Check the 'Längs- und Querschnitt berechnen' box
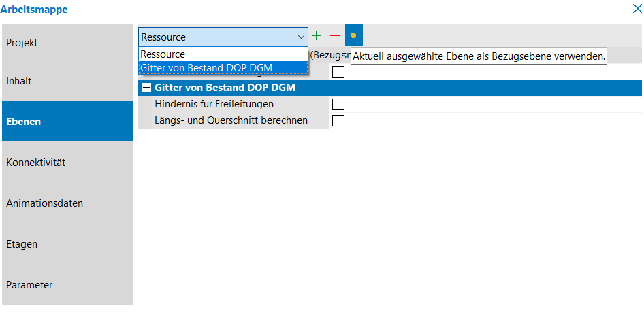 click(338, 121)
